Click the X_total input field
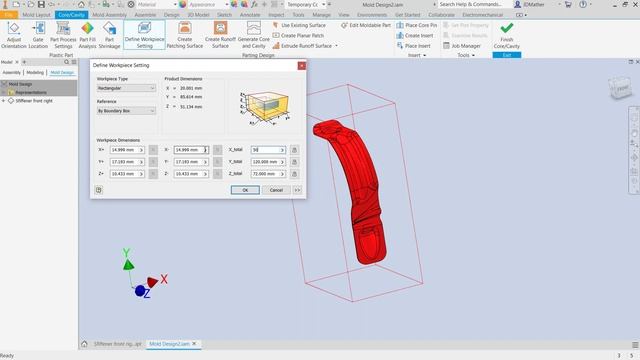The height and width of the screenshot is (360, 640). pyautogui.click(x=268, y=150)
